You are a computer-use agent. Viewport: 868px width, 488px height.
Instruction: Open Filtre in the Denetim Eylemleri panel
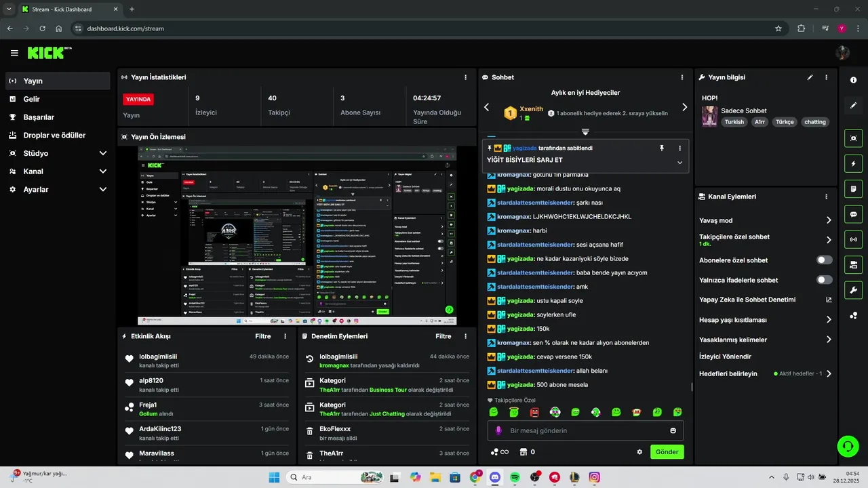point(443,336)
